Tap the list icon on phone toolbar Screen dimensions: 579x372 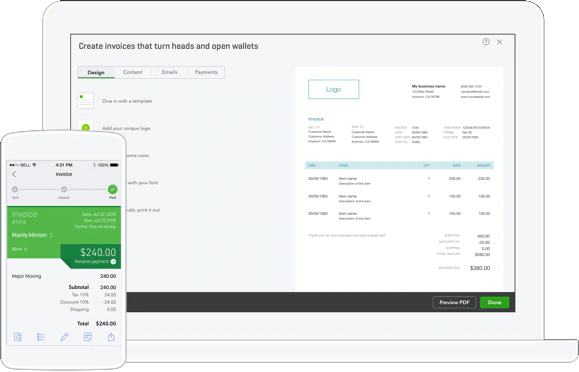point(41,337)
